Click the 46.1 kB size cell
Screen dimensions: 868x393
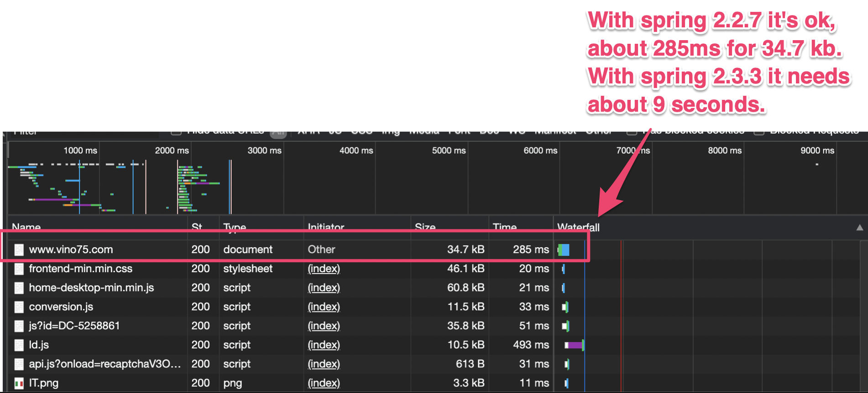[x=465, y=269]
